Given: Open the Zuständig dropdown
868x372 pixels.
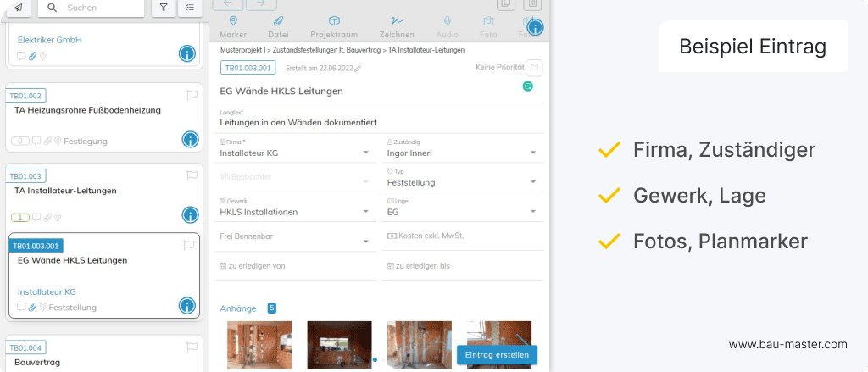Looking at the screenshot, I should click(x=533, y=153).
